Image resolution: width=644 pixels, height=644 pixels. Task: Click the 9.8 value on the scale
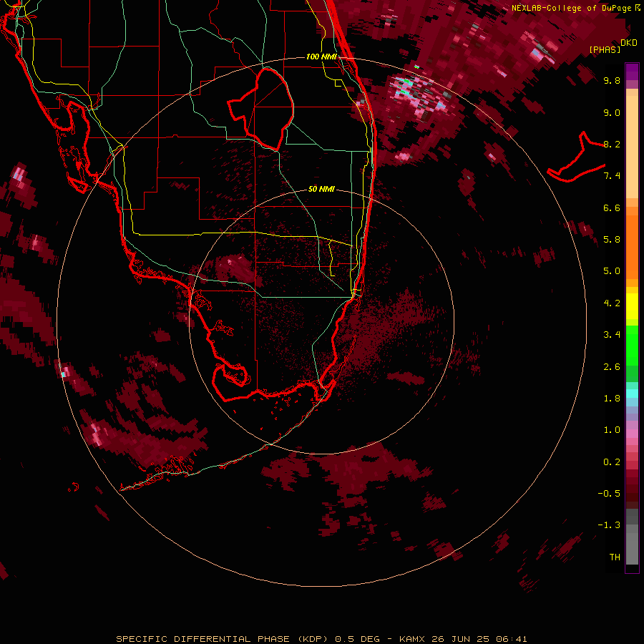point(612,80)
